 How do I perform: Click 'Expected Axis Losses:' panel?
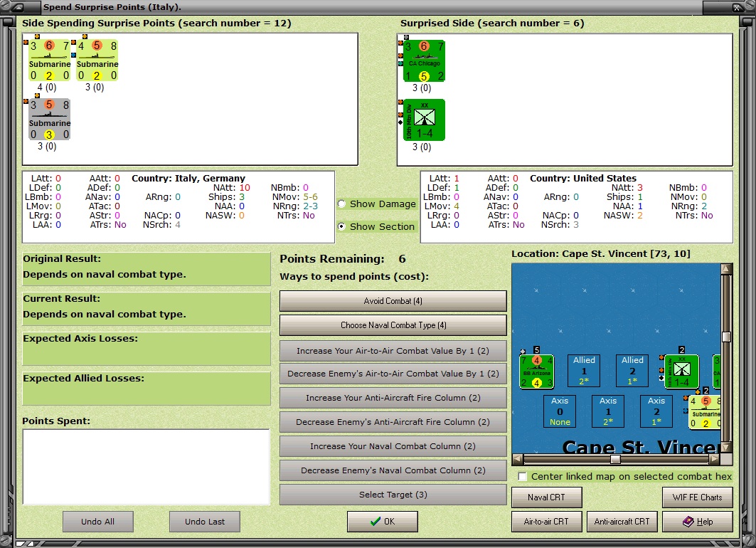[146, 348]
